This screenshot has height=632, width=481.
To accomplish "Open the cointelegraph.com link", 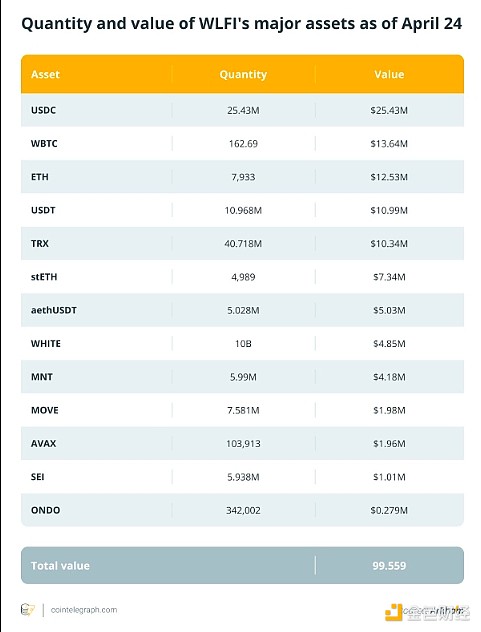I will click(84, 610).
